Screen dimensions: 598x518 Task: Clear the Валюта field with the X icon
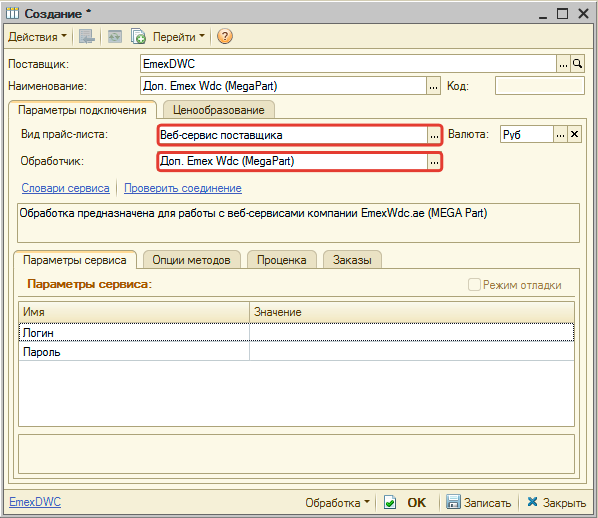pos(574,134)
